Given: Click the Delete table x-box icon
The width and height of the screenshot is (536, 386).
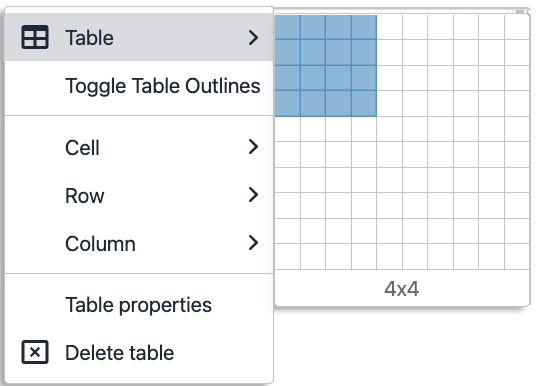Looking at the screenshot, I should tap(35, 352).
